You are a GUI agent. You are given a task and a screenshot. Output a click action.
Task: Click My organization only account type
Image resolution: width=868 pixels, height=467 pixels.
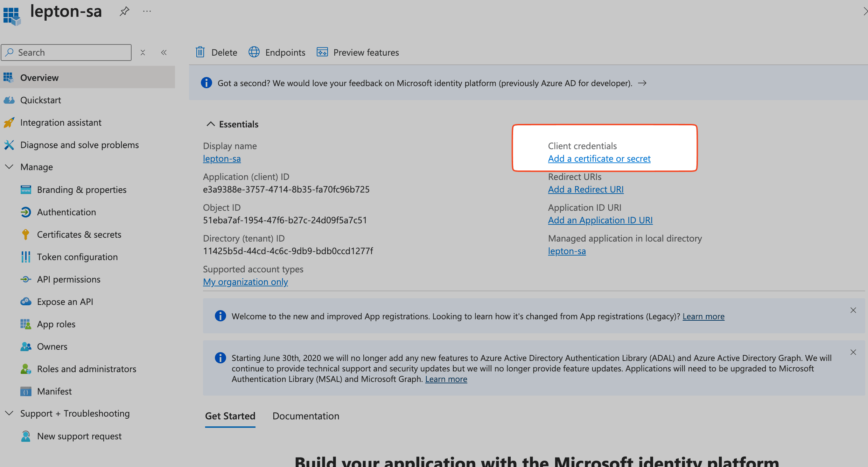(246, 281)
